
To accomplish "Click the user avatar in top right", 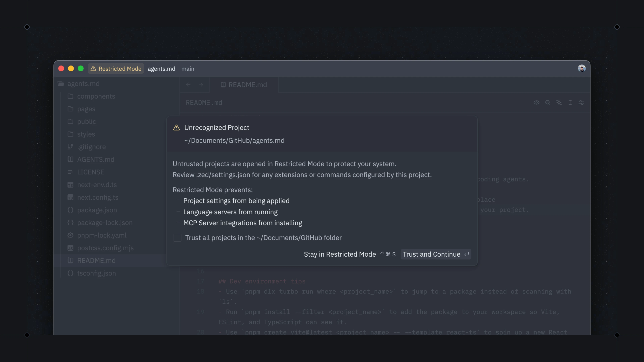I will click(582, 68).
